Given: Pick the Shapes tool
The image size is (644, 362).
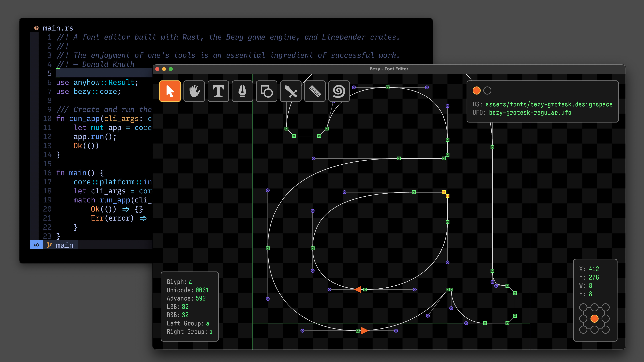Looking at the screenshot, I should coord(266,91).
